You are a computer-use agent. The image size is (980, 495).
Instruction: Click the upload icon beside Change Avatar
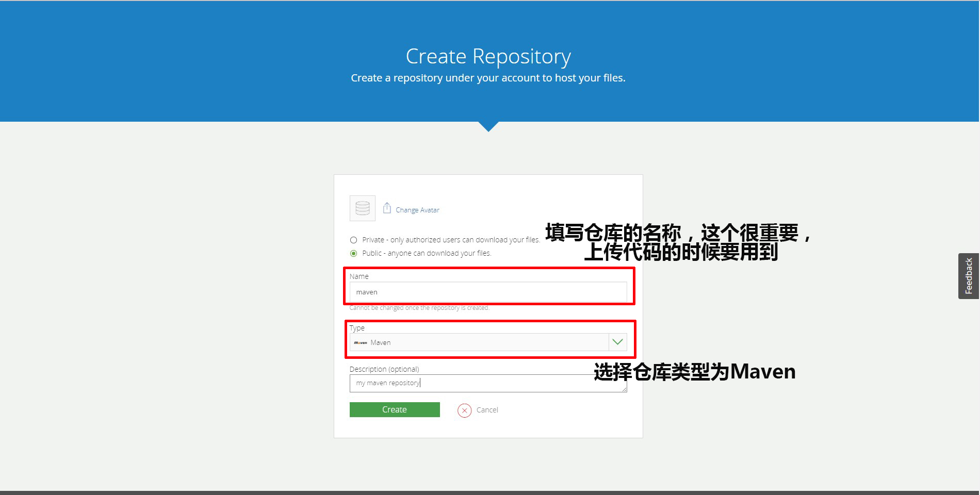387,208
